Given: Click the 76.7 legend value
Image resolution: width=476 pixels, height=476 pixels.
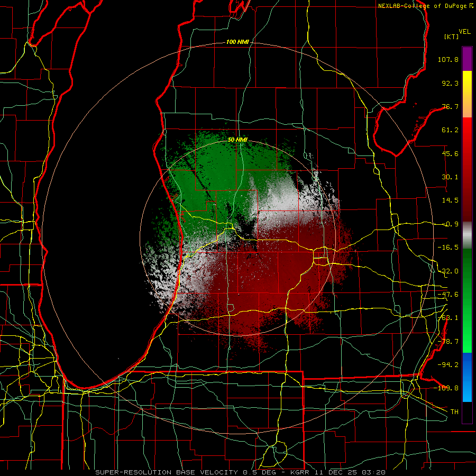Looking at the screenshot, I should click(450, 106).
